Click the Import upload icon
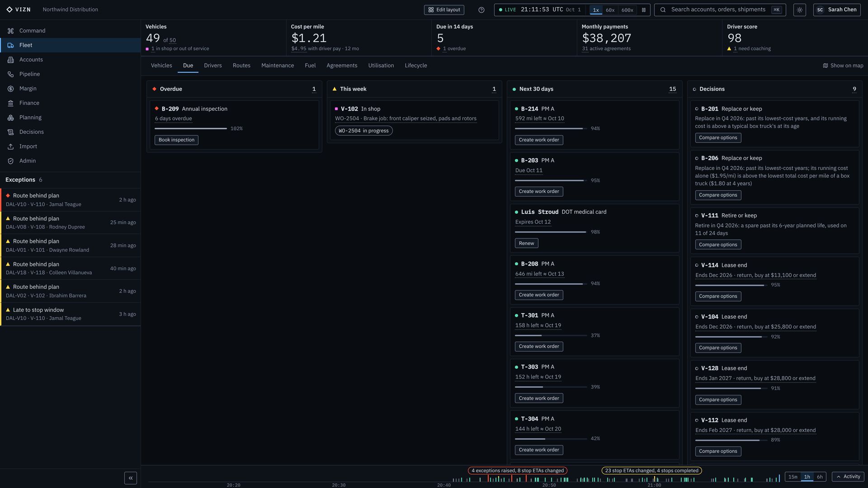Screen dimensions: 868x488 coord(10,146)
